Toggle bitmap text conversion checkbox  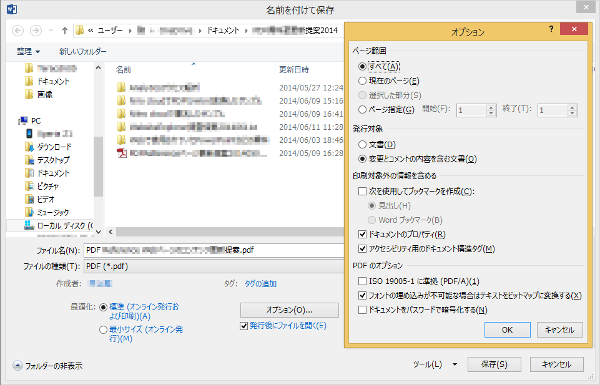[x=362, y=295]
